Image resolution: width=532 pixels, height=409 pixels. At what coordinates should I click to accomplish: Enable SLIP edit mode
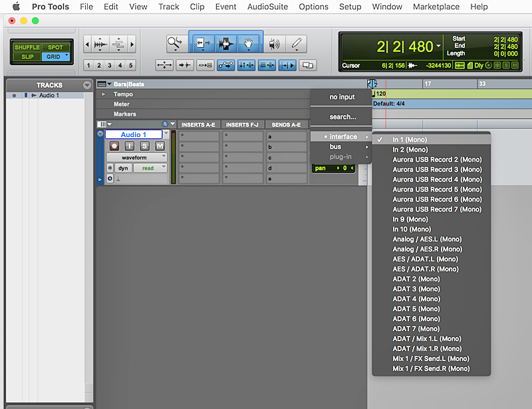27,57
